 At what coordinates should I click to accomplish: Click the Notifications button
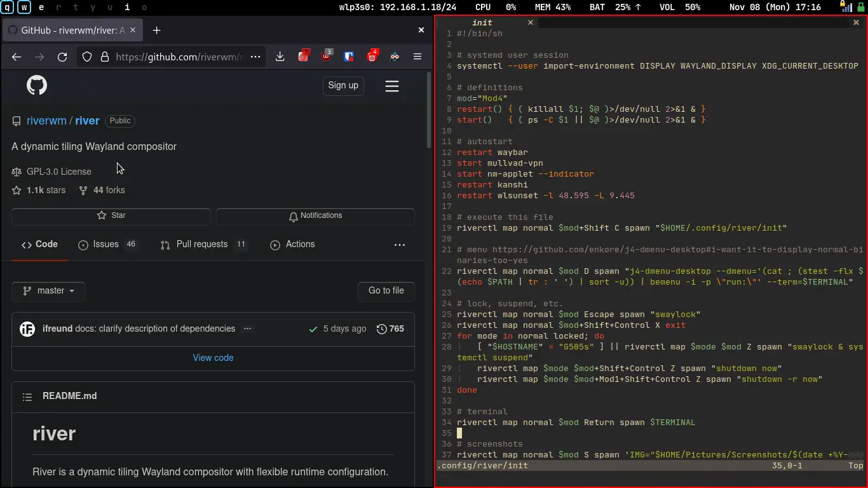pos(315,216)
